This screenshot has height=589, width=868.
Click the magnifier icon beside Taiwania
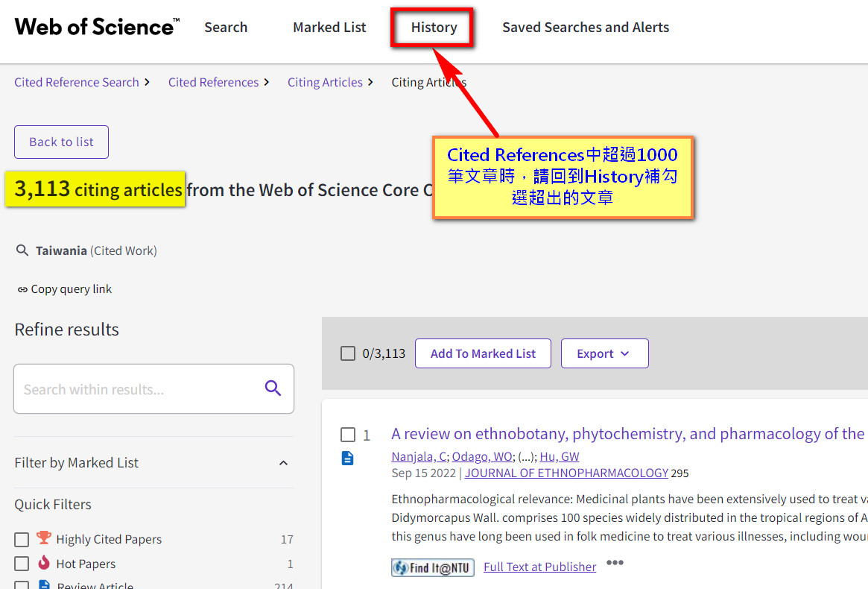22,251
